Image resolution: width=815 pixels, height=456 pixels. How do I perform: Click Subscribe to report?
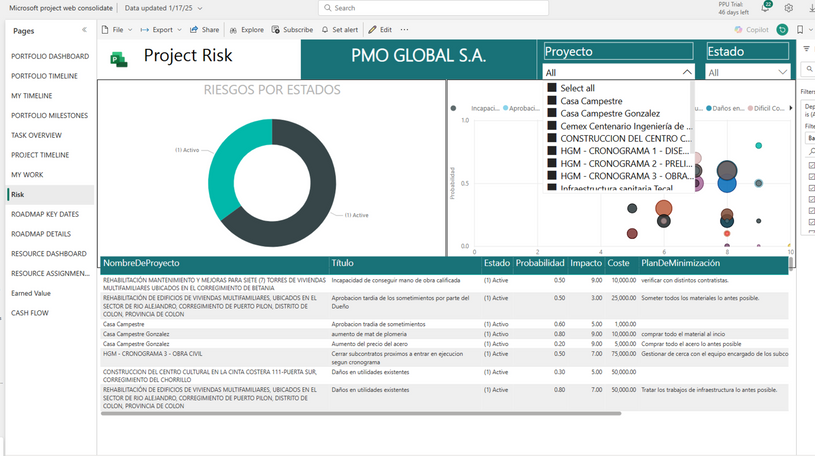coord(292,30)
